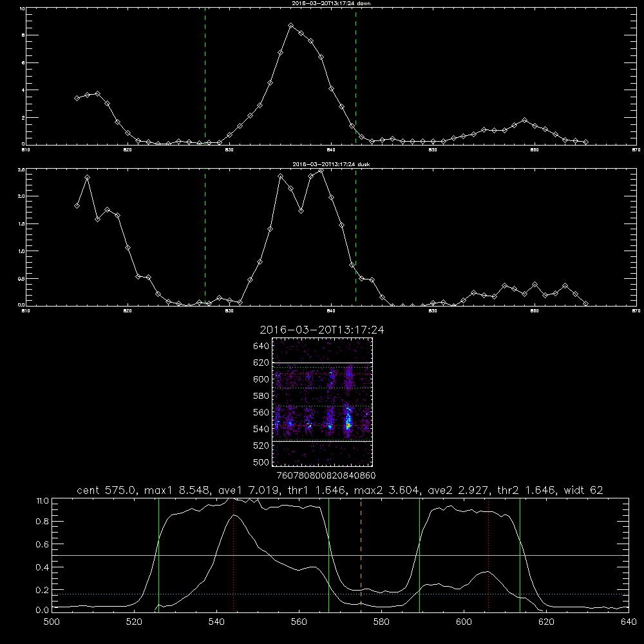Click y-axis label 0.4 on bottom plot
644x644 pixels.
43,567
